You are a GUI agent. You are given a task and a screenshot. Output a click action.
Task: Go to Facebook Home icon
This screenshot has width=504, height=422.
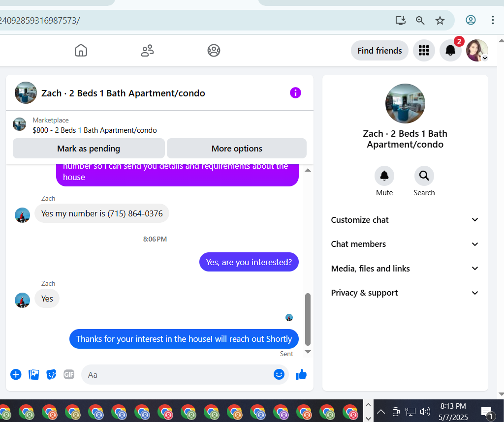(x=81, y=51)
